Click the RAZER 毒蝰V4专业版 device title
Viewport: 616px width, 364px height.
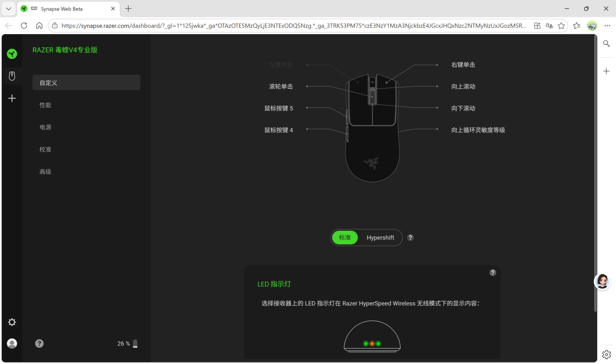click(65, 50)
